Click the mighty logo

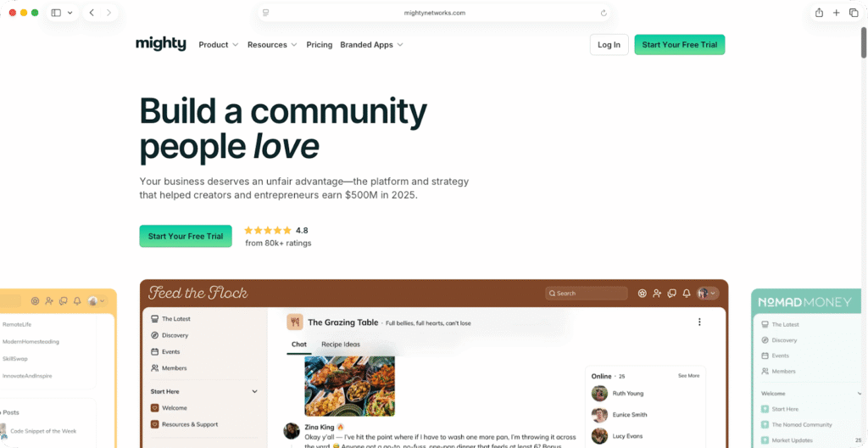click(160, 44)
